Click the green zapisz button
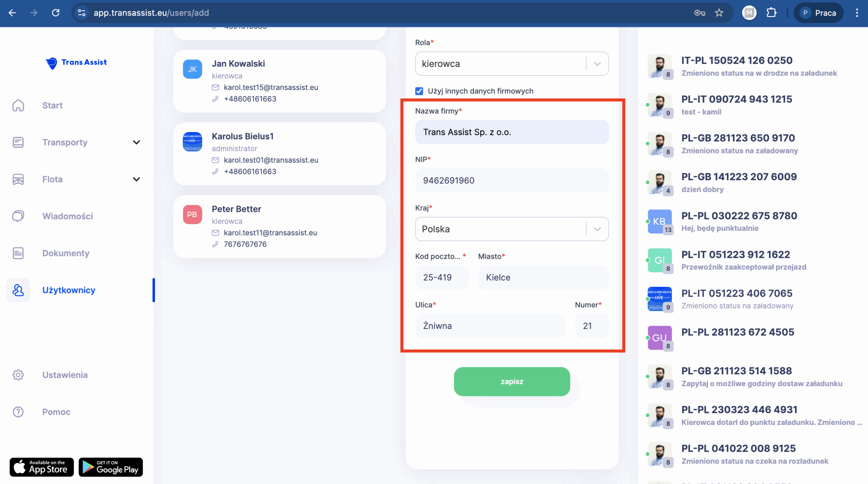The image size is (868, 484). [x=512, y=381]
